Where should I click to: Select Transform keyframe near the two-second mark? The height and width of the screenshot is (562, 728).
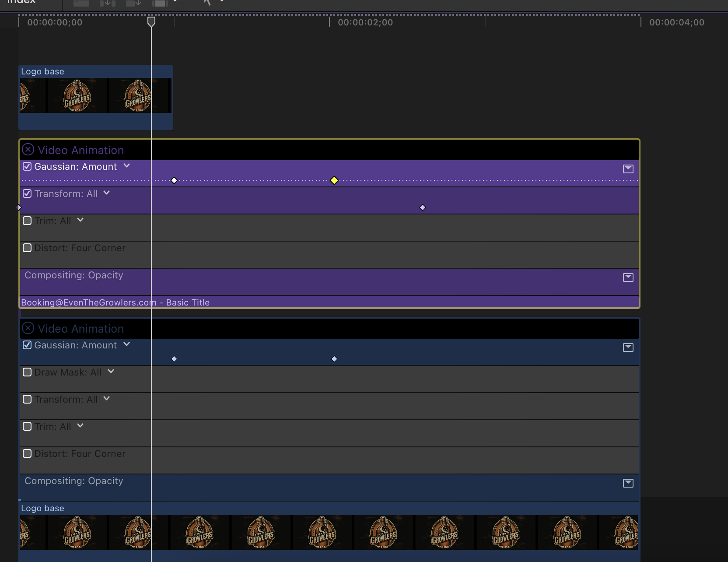click(423, 207)
